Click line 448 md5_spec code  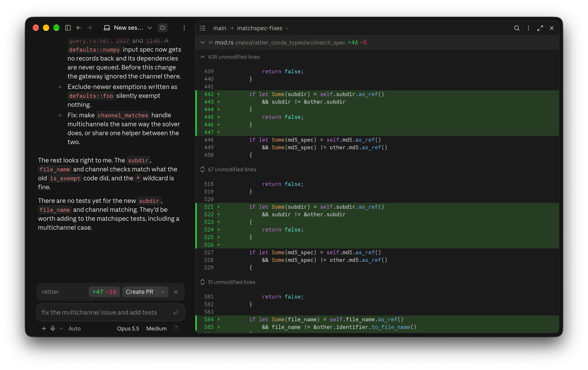[315, 140]
